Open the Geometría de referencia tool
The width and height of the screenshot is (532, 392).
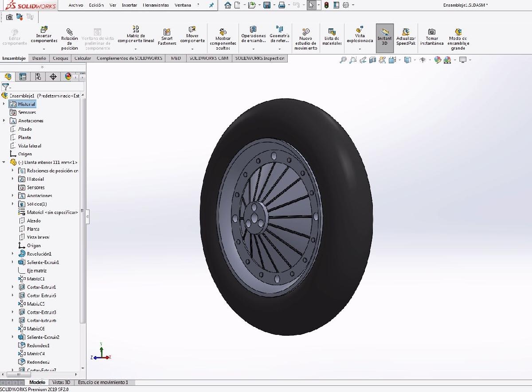[279, 35]
